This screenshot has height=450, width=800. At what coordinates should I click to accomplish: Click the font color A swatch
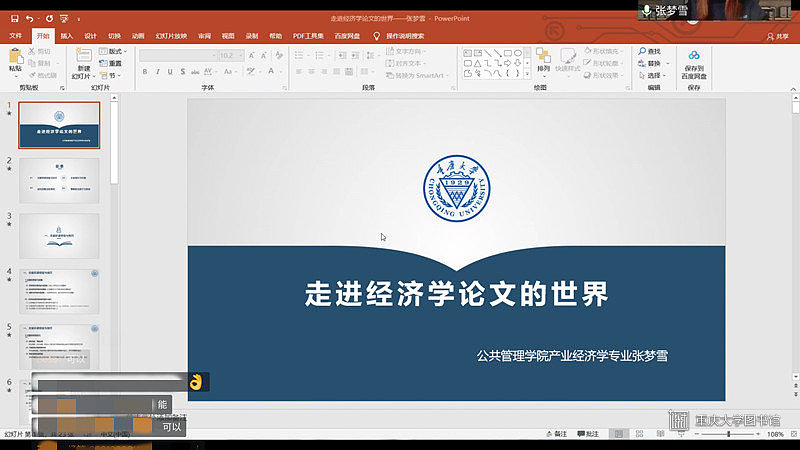[271, 72]
